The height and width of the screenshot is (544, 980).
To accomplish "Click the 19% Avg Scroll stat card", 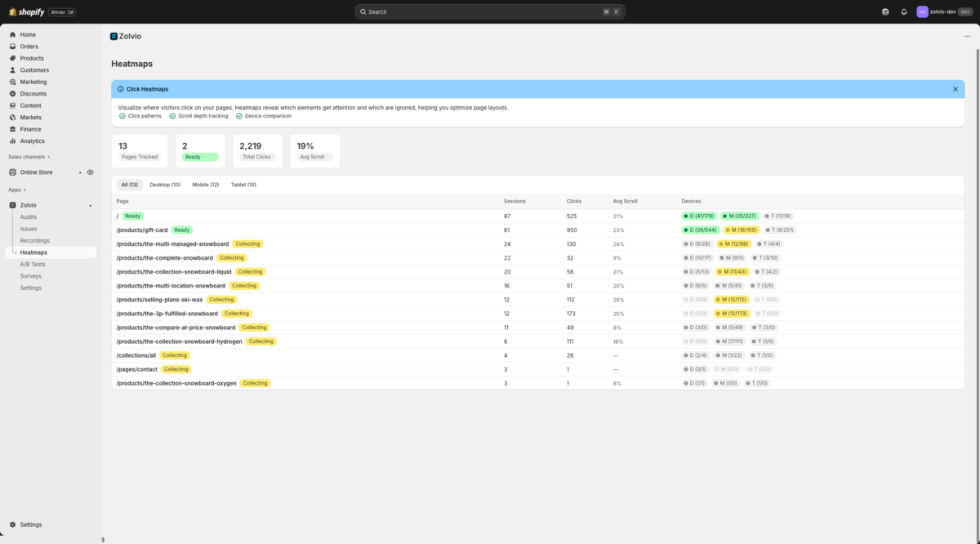I will coord(314,150).
